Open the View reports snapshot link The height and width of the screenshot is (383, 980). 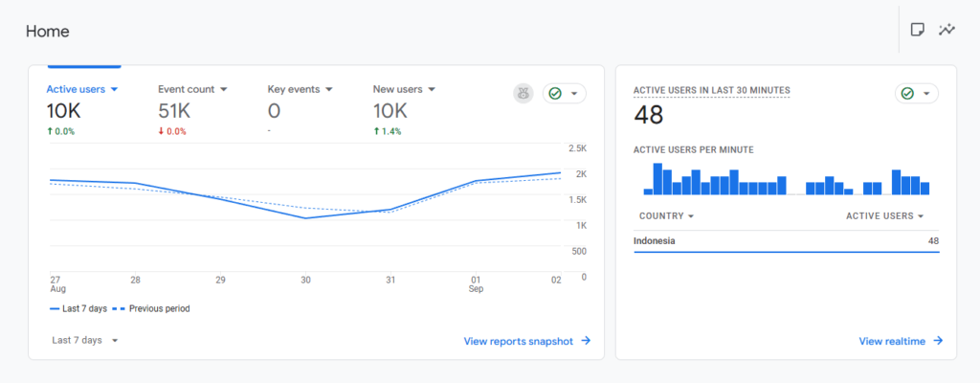pyautogui.click(x=518, y=340)
